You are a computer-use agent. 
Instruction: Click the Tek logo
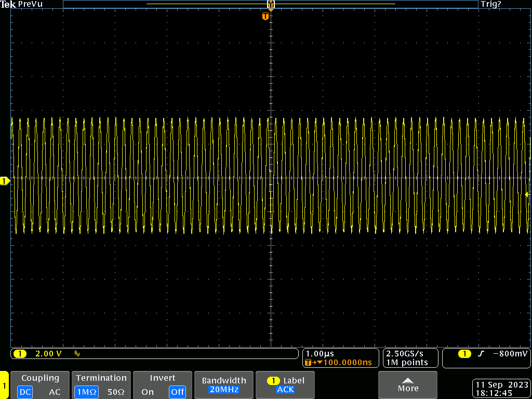click(8, 4)
